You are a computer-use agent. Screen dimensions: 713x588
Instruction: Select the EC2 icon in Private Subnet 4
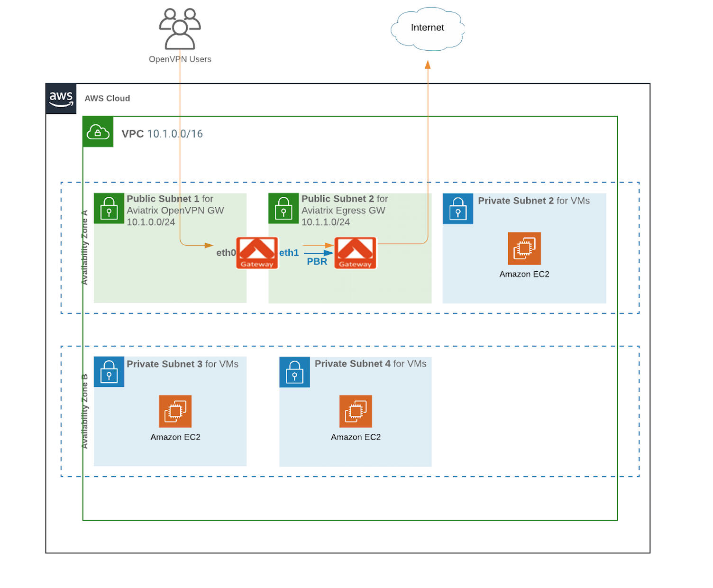[x=356, y=411]
